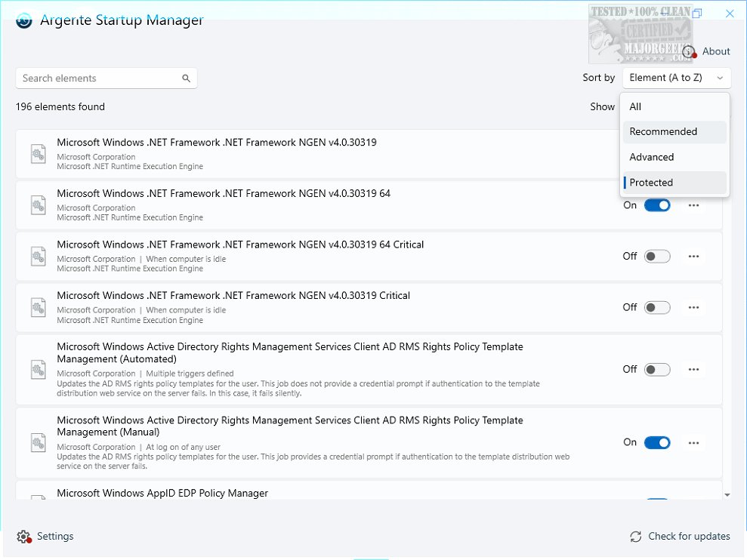Open more options for NGEN 64 Critical entry

[693, 257]
